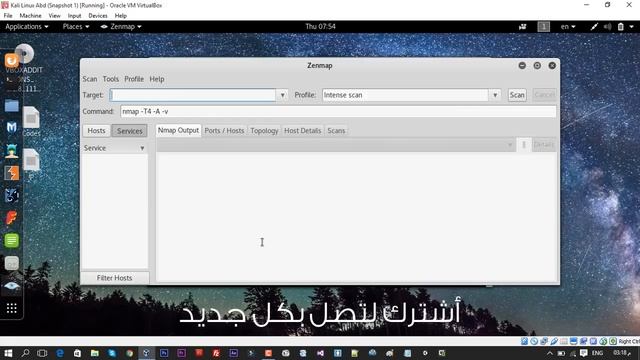Open the Help menu in Zenmap
This screenshot has width=640, height=360.
[x=157, y=79]
